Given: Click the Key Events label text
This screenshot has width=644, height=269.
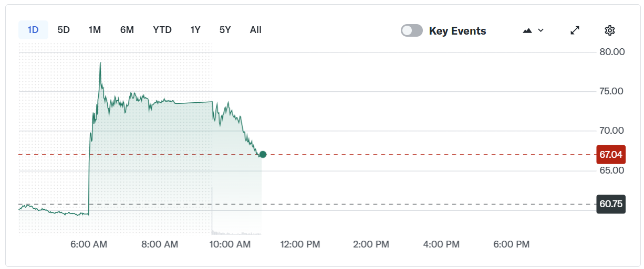Looking at the screenshot, I should click(458, 31).
